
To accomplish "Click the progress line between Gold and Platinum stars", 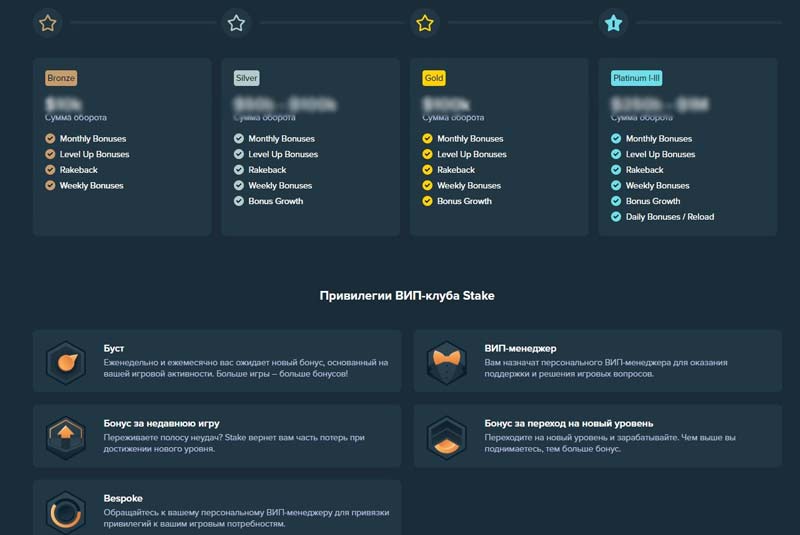I will tap(519, 22).
